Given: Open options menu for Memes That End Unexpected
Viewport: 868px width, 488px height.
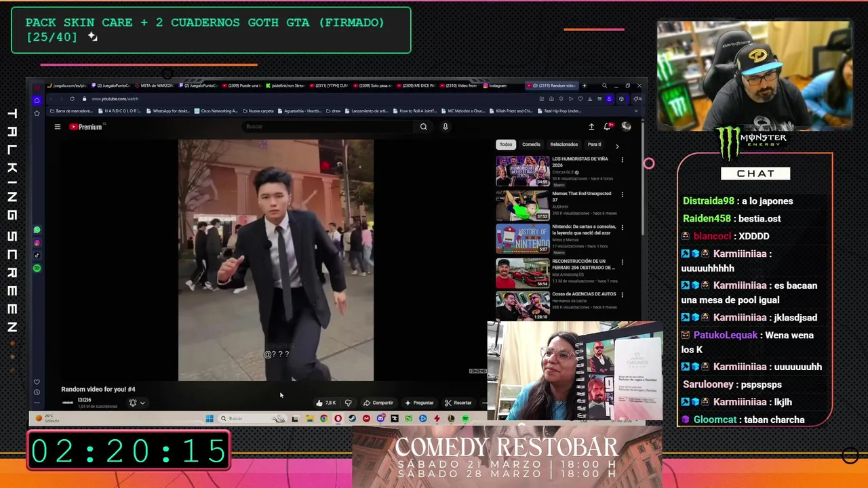Looking at the screenshot, I should coord(622,194).
